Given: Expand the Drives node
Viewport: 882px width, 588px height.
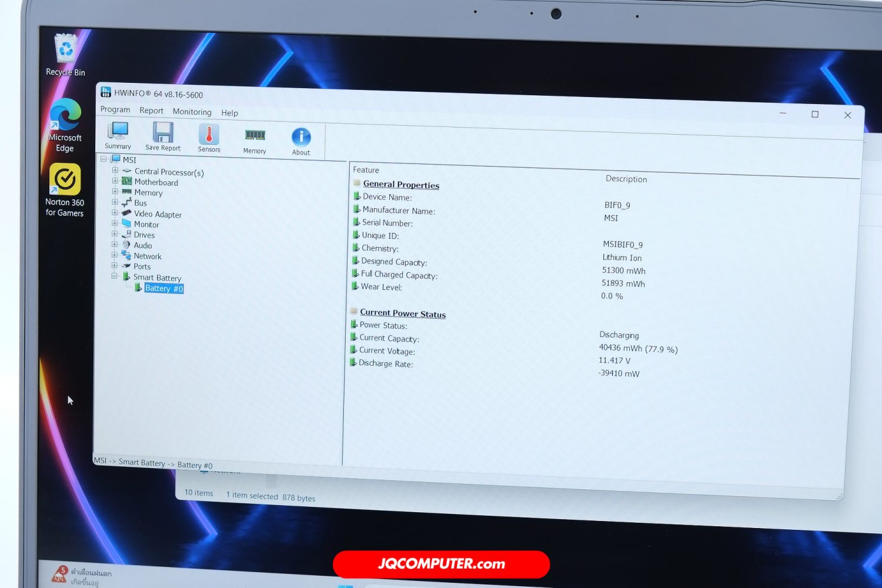Looking at the screenshot, I should pos(115,233).
